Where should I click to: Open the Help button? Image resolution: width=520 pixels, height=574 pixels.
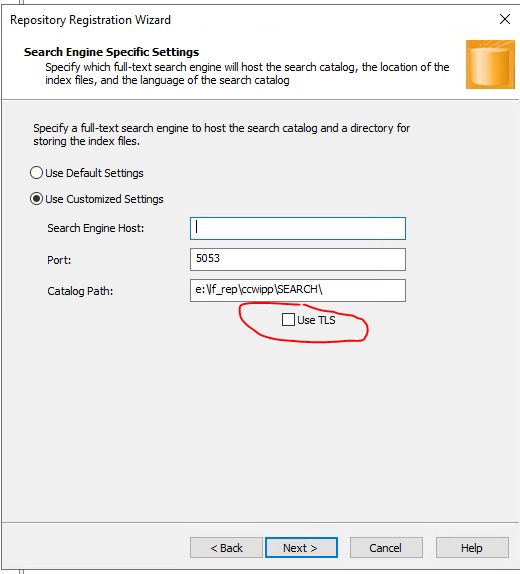pyautogui.click(x=472, y=548)
